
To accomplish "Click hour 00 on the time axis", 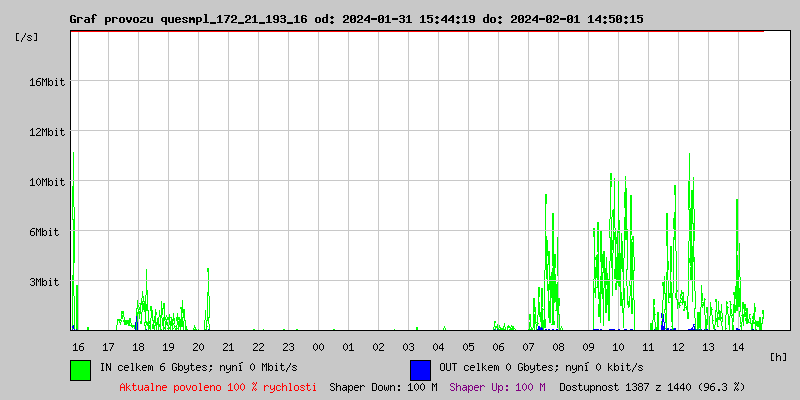I will pyautogui.click(x=318, y=347).
